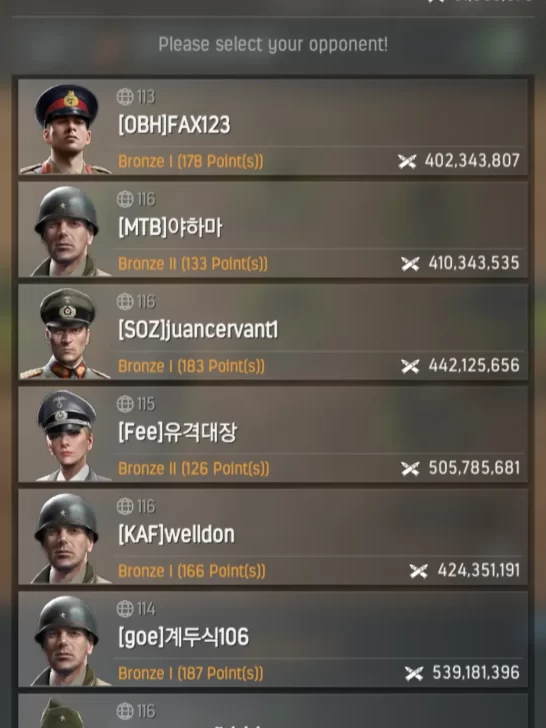This screenshot has height=728, width=546.
Task: Tap the [SOZ]juancervant1 general portrait
Action: (66, 333)
